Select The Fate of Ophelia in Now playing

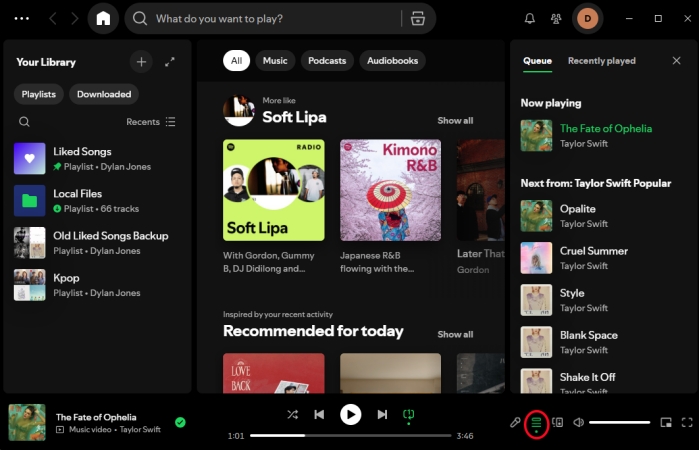604,136
